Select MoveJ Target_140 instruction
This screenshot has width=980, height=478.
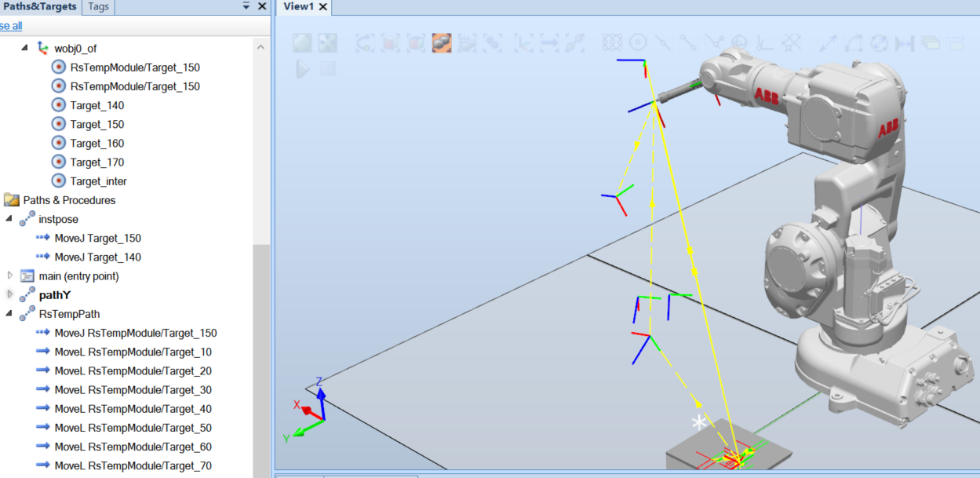click(98, 257)
